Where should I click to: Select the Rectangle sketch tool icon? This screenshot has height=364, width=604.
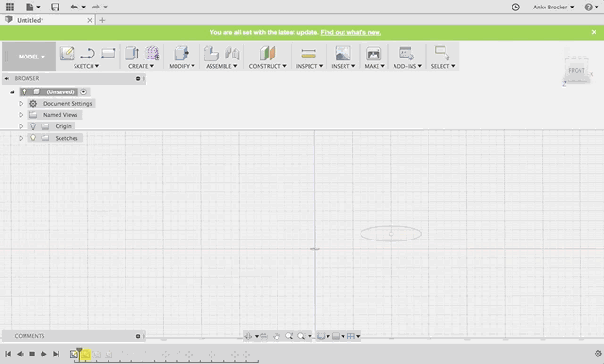[109, 53]
